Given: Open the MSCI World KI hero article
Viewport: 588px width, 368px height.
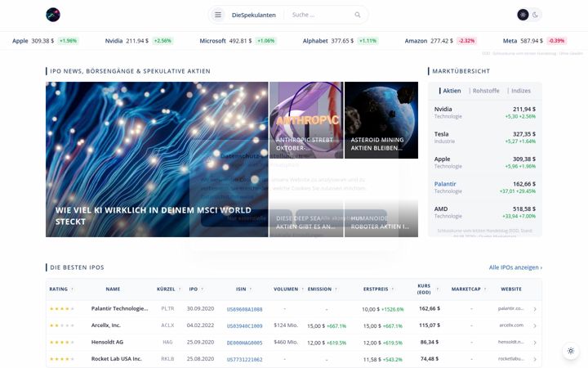Looking at the screenshot, I should pos(157,159).
